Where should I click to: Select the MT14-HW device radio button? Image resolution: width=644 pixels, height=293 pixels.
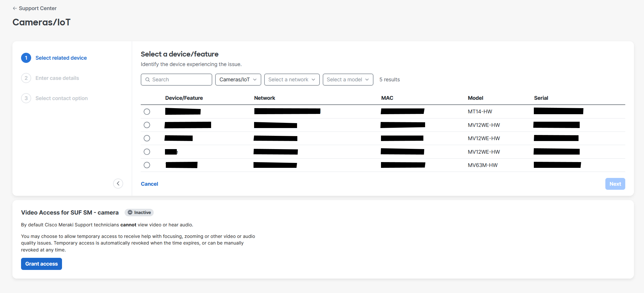[147, 112]
